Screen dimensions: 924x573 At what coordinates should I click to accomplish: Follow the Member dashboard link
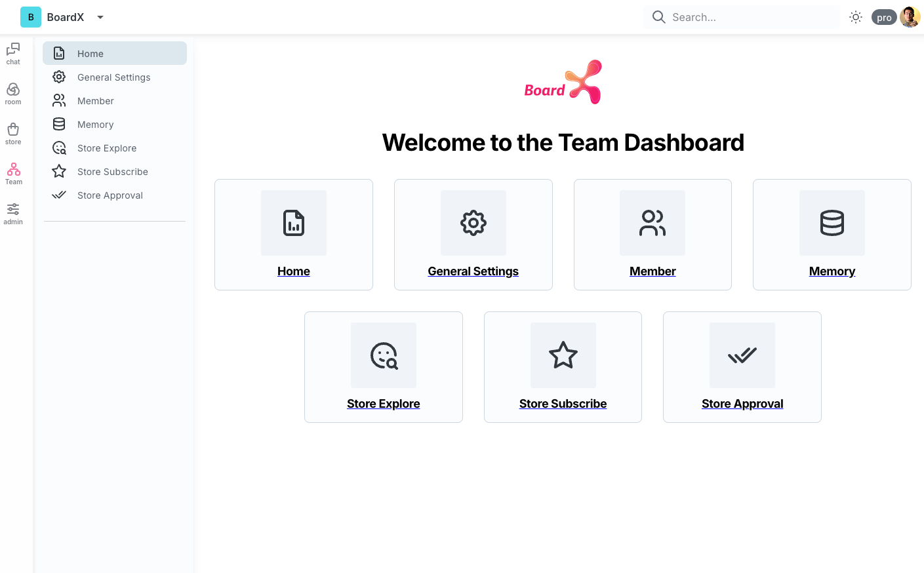point(653,271)
